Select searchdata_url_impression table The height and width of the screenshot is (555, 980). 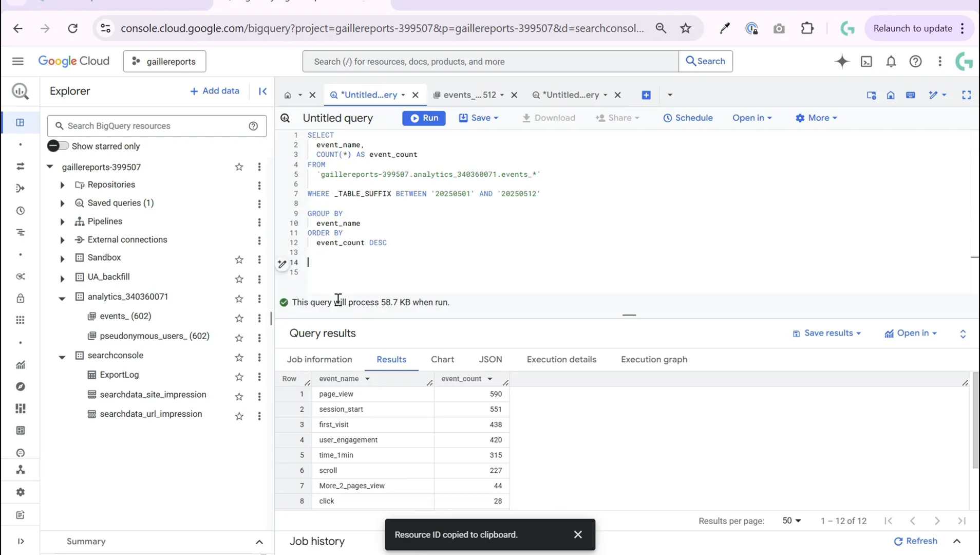tap(150, 414)
